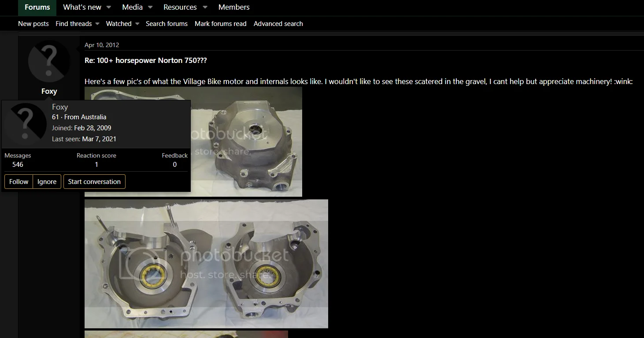Open the What's new dropdown

(x=82, y=7)
